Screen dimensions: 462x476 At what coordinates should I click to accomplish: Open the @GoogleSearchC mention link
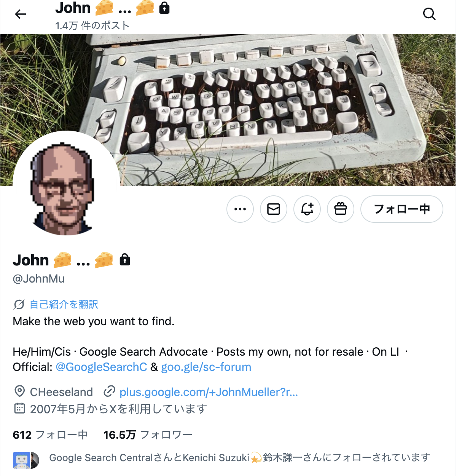(x=101, y=367)
